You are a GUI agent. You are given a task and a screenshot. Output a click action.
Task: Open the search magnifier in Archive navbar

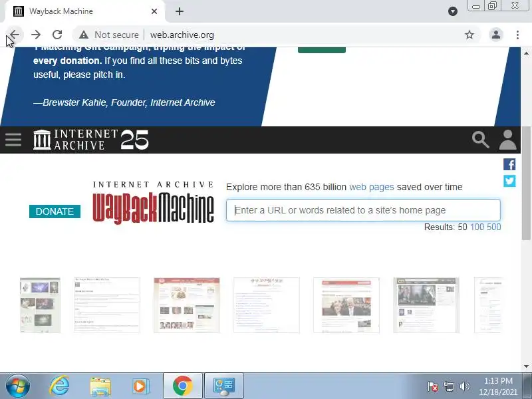point(480,140)
